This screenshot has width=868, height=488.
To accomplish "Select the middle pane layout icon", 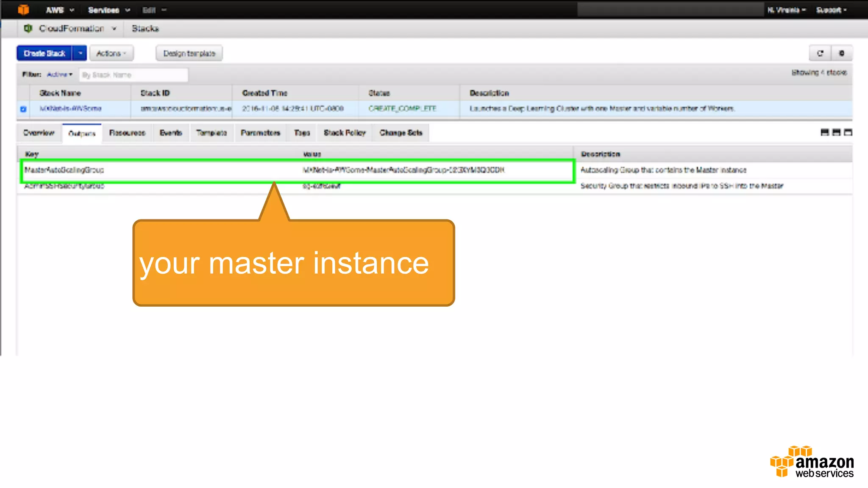I will click(836, 133).
